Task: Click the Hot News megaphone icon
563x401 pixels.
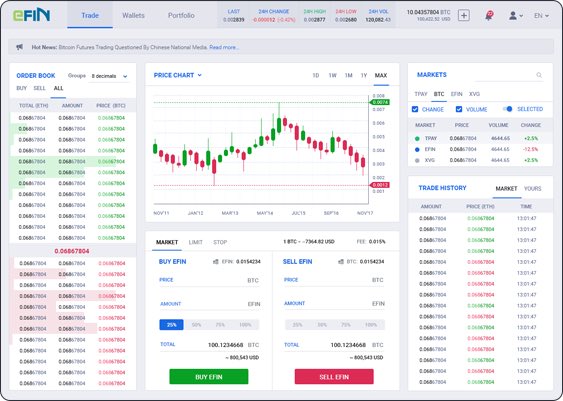Action: (20, 47)
